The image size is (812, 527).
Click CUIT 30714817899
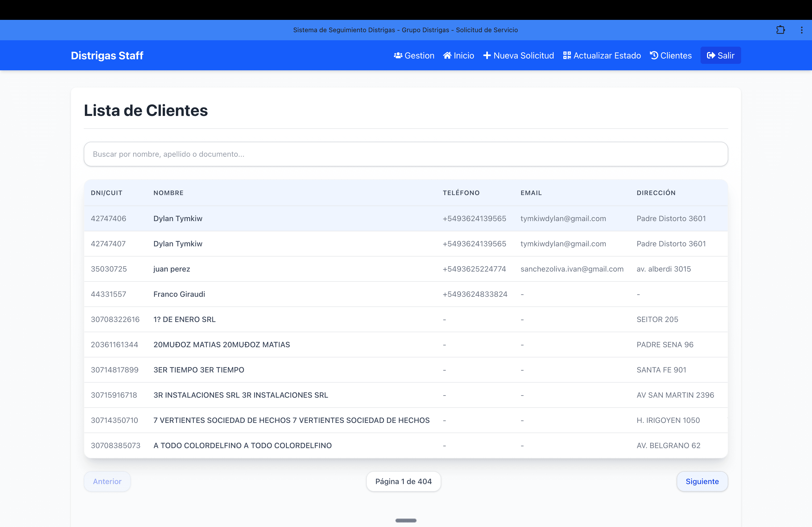(115, 370)
